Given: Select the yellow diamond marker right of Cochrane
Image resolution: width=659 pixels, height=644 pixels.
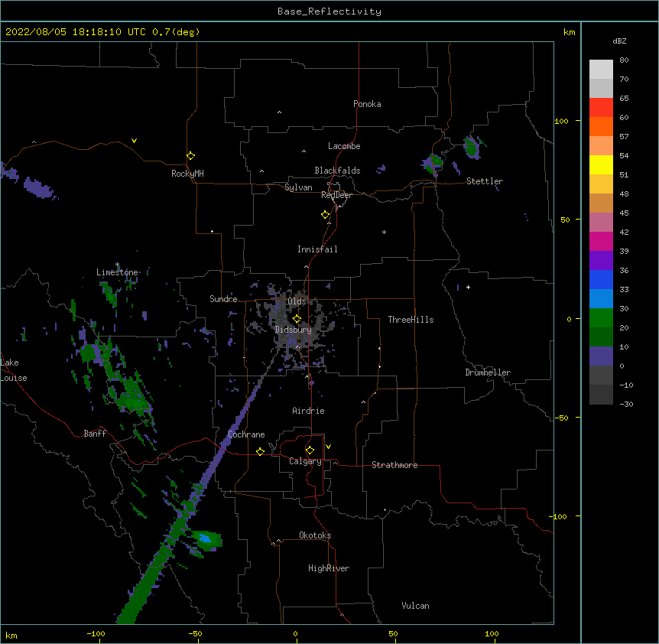Looking at the screenshot, I should 260,451.
